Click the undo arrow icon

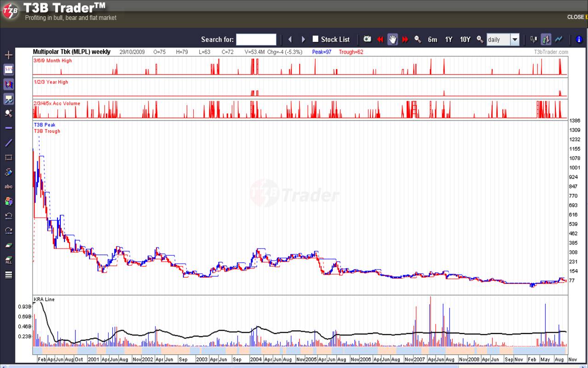8,216
